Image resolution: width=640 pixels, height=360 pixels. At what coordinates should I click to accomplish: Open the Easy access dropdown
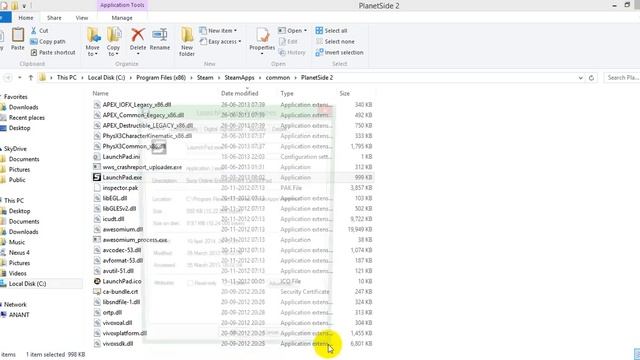tap(220, 42)
